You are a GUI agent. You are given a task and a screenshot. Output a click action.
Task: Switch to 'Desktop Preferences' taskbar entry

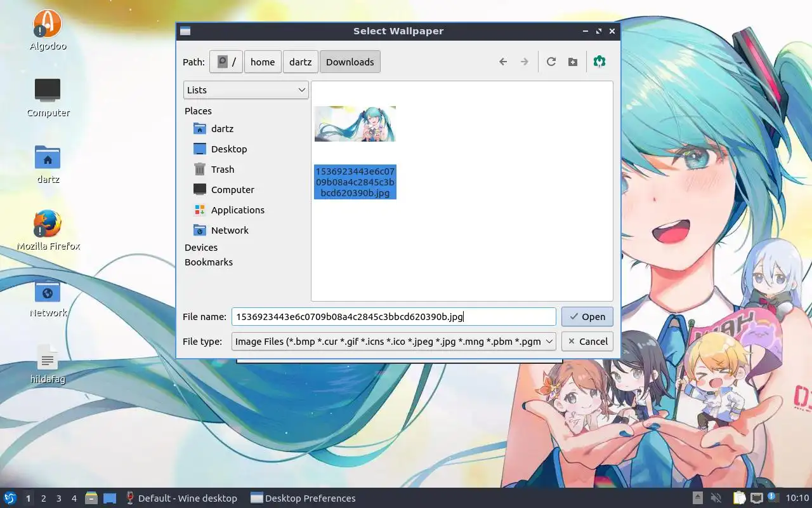point(303,498)
